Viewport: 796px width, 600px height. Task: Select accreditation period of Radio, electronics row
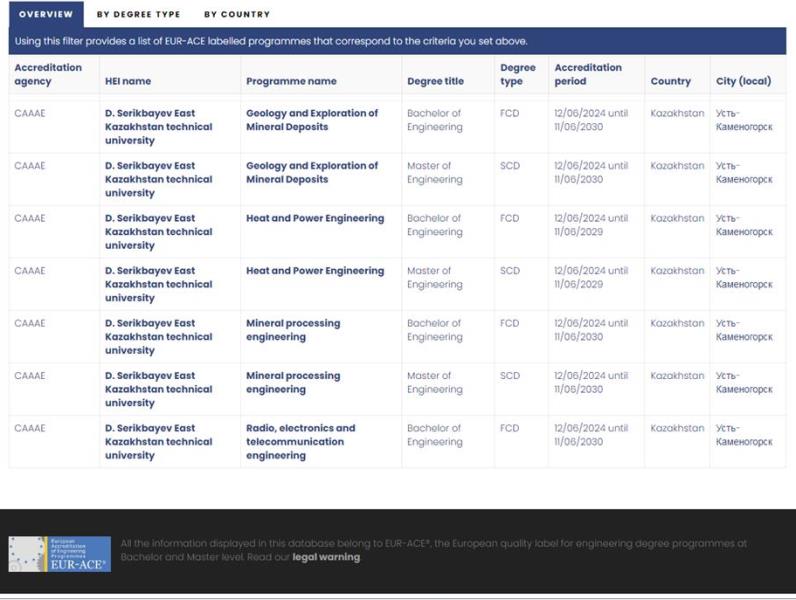click(591, 435)
